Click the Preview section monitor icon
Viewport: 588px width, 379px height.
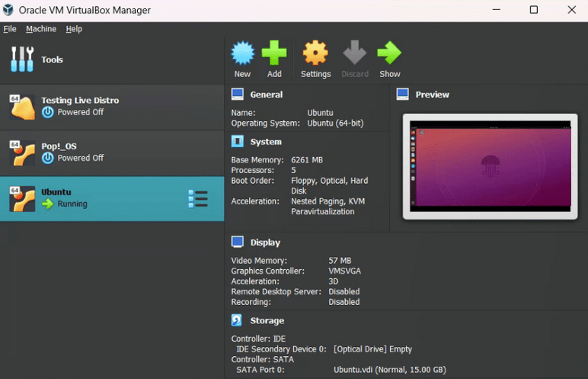(402, 95)
